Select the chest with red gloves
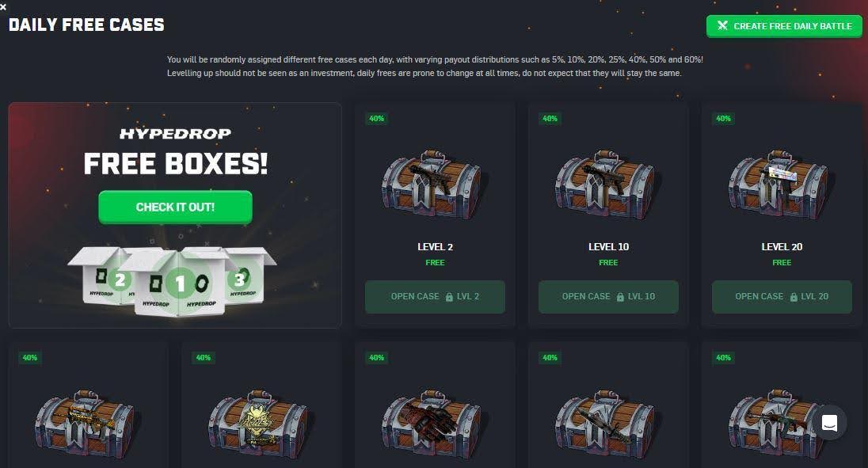 [432, 425]
